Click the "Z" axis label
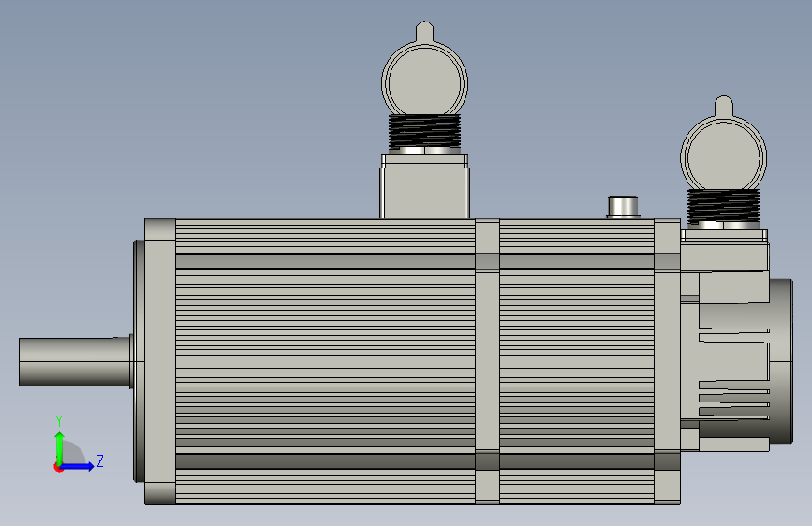 [x=100, y=460]
